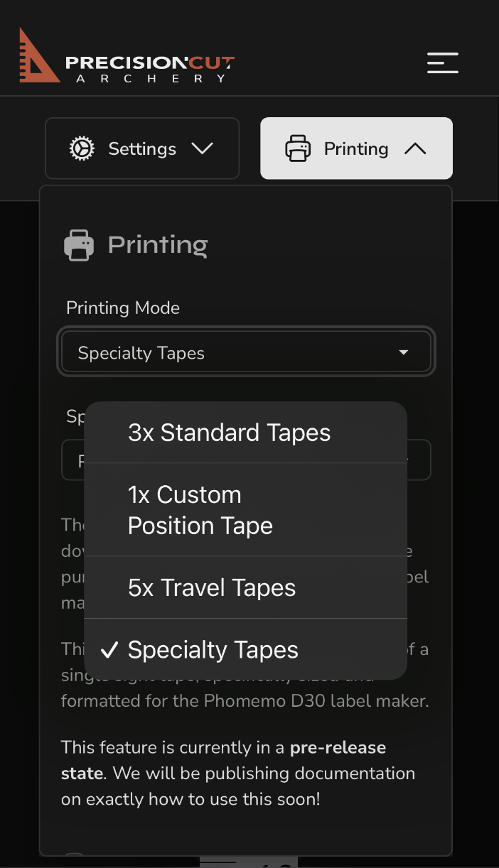The image size is (499, 868).
Task: Click the Printing Mode dropdown arrow
Action: pos(404,352)
